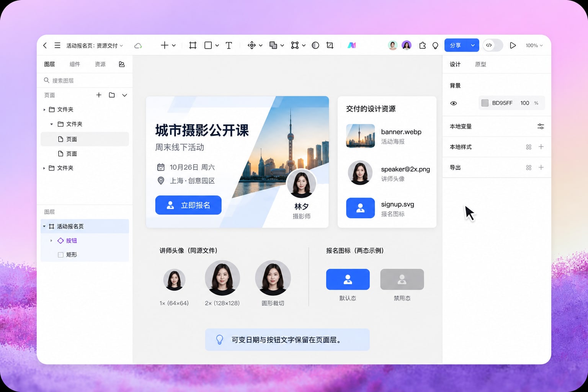The height and width of the screenshot is (392, 588).
Task: Click the back arrow in the top toolbar
Action: (x=45, y=45)
